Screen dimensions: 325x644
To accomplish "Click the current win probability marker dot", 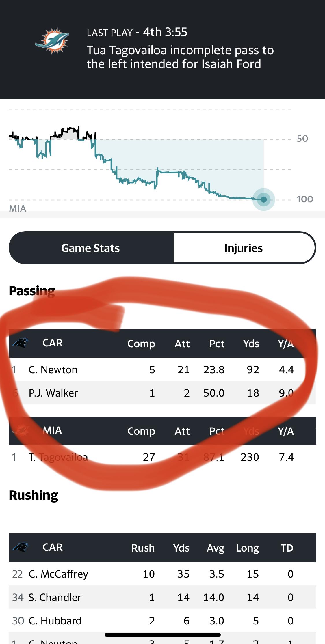I will (x=263, y=199).
